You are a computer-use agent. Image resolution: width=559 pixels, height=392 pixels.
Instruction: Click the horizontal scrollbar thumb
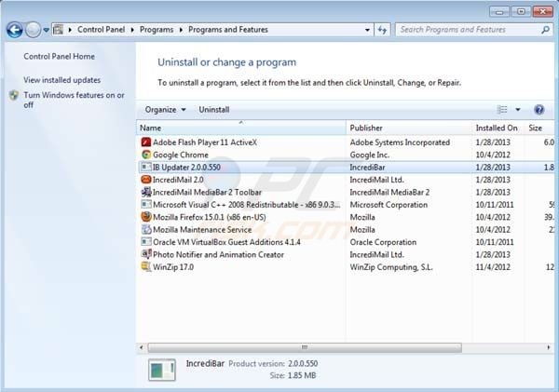305,347
